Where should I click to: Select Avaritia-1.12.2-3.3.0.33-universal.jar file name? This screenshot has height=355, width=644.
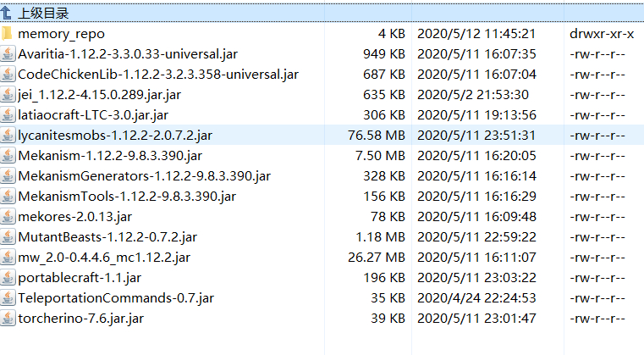tap(128, 54)
